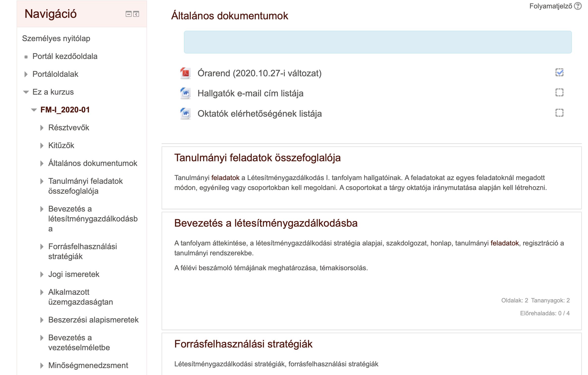The height and width of the screenshot is (375, 588).
Task: Click the Előrehaladás: 0 / 4 indicator
Action: click(545, 313)
